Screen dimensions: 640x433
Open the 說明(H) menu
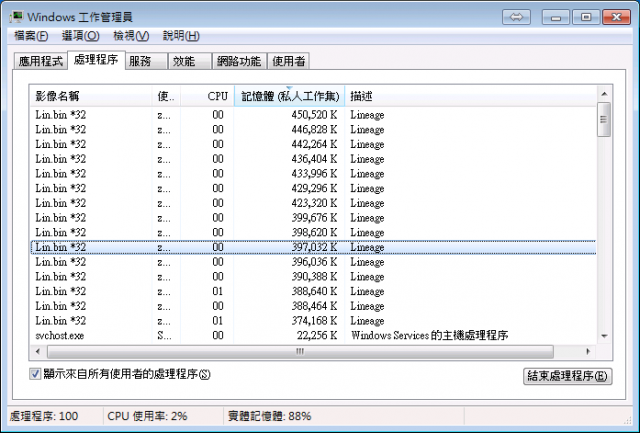[181, 36]
